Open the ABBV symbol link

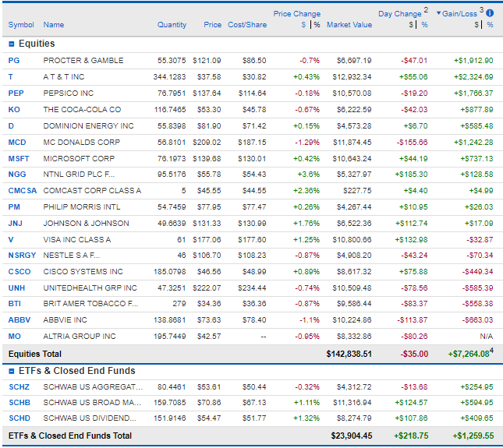tap(19, 320)
